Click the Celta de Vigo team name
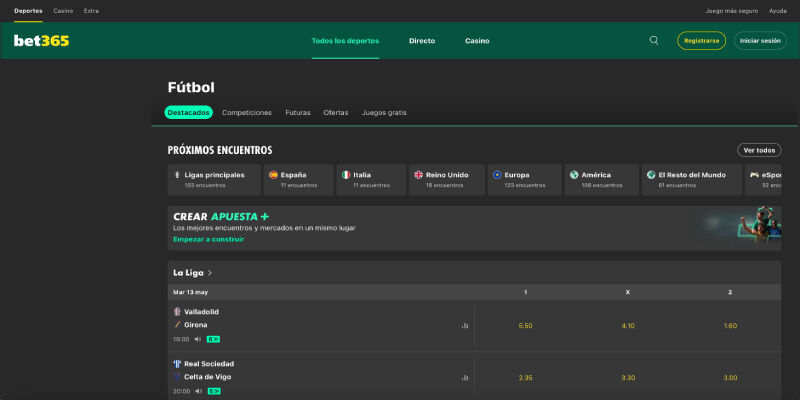This screenshot has height=400, width=800. tap(208, 377)
